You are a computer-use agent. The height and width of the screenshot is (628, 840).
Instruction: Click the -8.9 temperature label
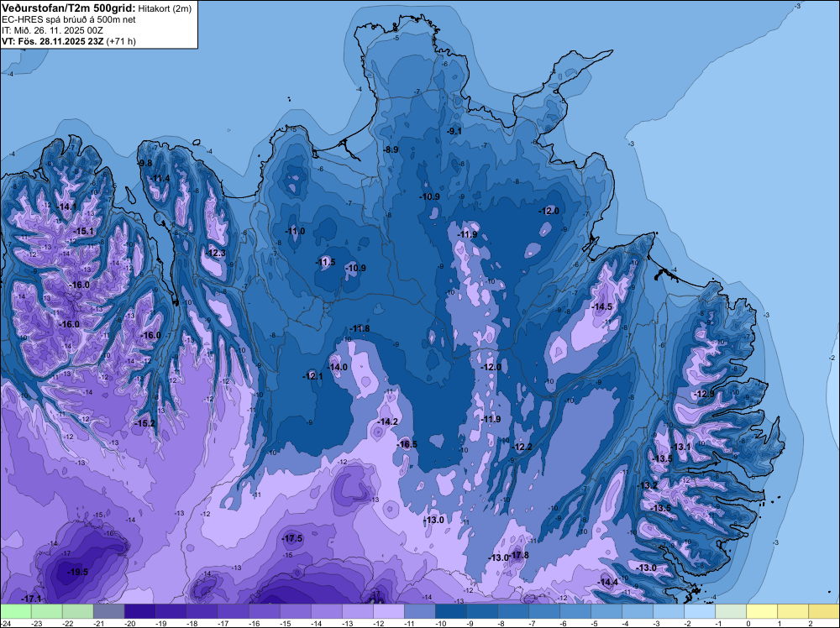[x=391, y=150]
